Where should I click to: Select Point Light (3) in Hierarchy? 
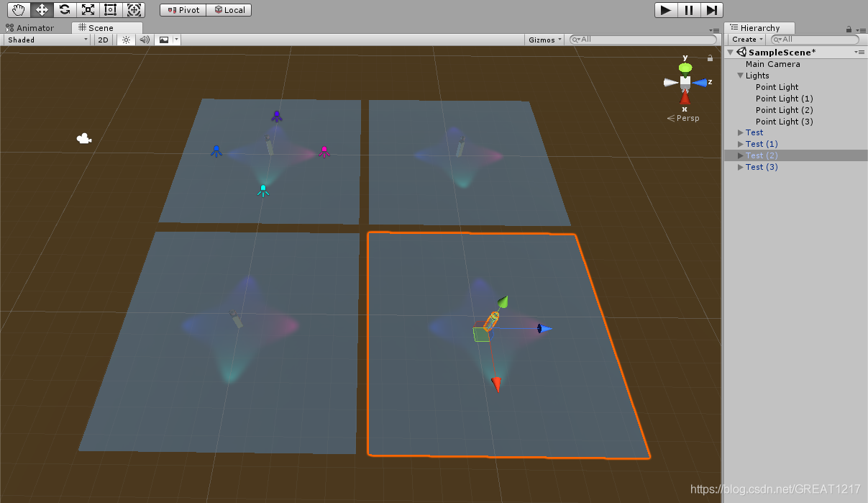(784, 122)
